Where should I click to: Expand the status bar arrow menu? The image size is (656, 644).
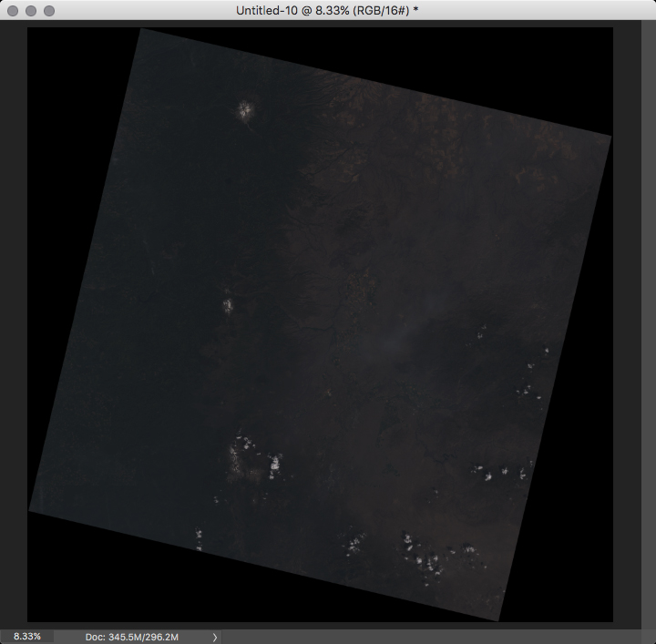[215, 636]
